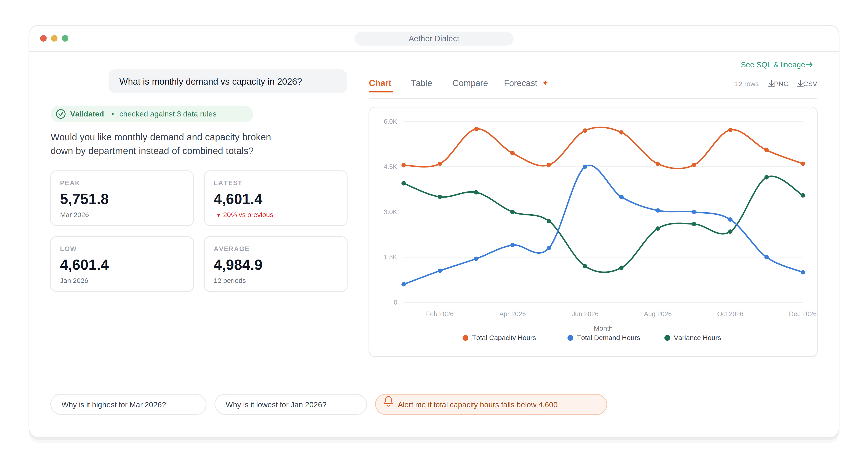The height and width of the screenshot is (463, 868).
Task: Click the green window maximize dot
Action: (x=65, y=38)
